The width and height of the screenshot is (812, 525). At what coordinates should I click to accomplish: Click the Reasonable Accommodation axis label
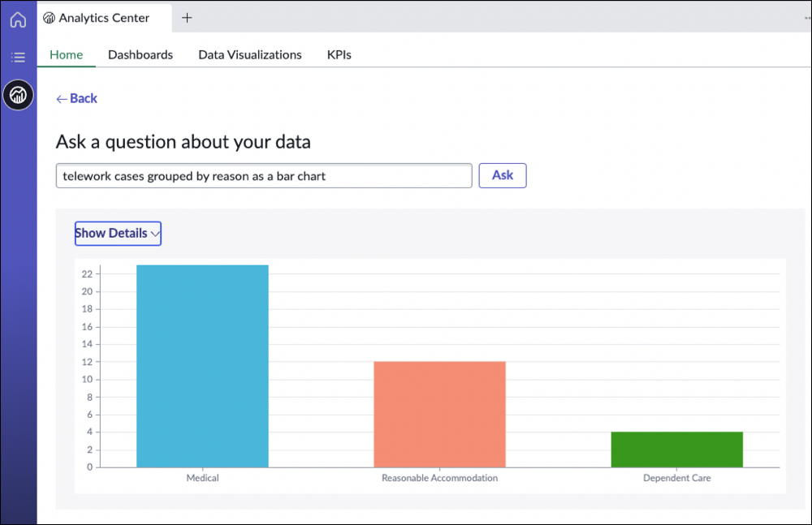pos(439,479)
